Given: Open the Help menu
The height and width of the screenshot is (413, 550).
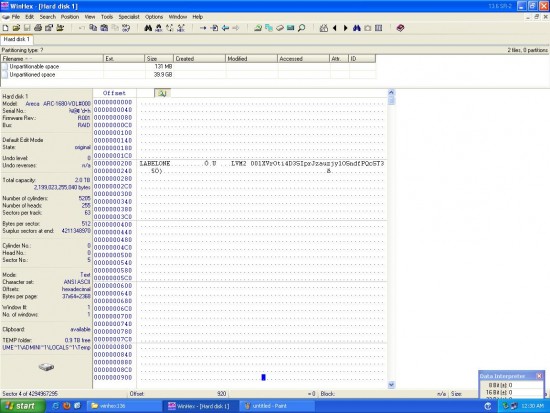Looking at the screenshot, I should click(197, 17).
